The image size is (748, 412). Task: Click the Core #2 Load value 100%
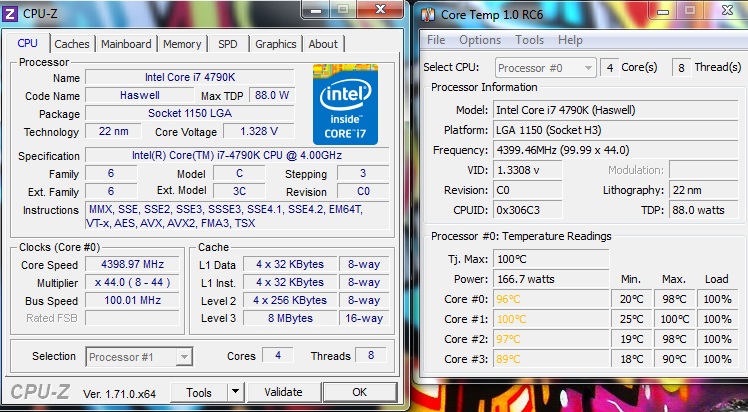[x=717, y=340]
